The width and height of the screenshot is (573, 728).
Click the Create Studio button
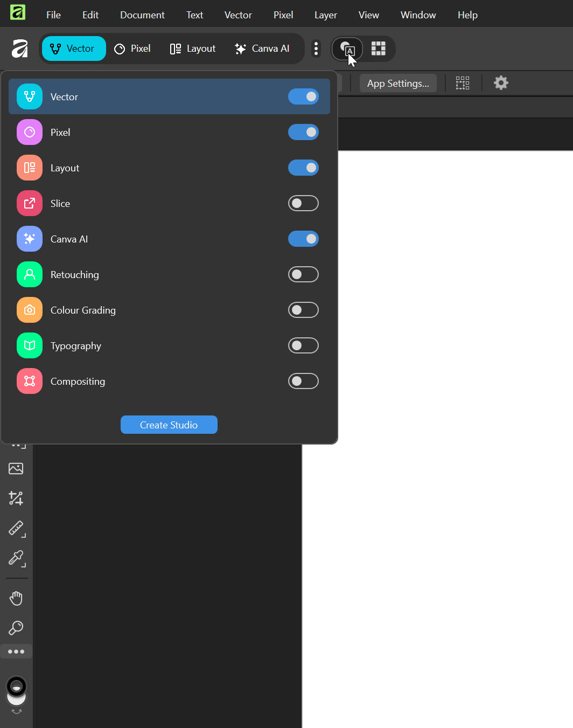[x=169, y=425]
